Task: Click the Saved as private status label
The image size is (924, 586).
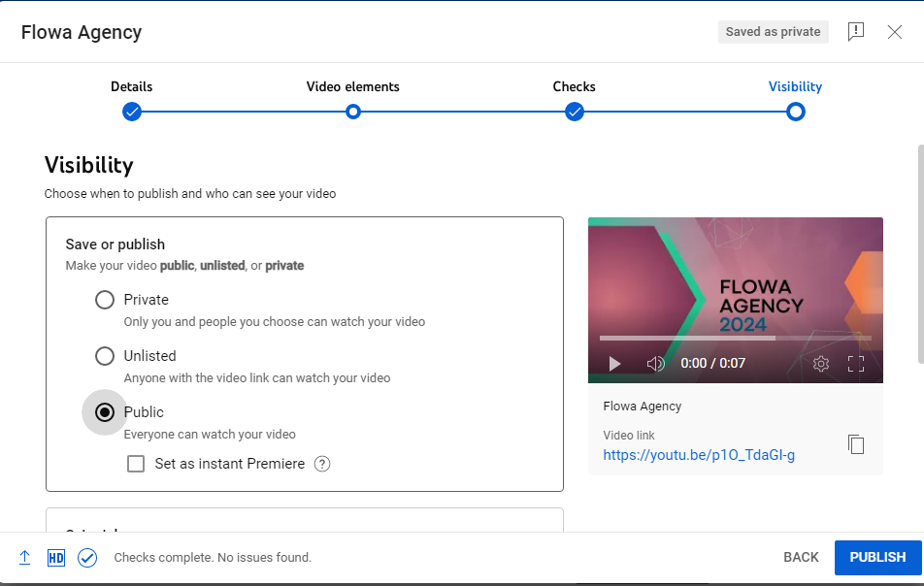Action: pos(773,31)
